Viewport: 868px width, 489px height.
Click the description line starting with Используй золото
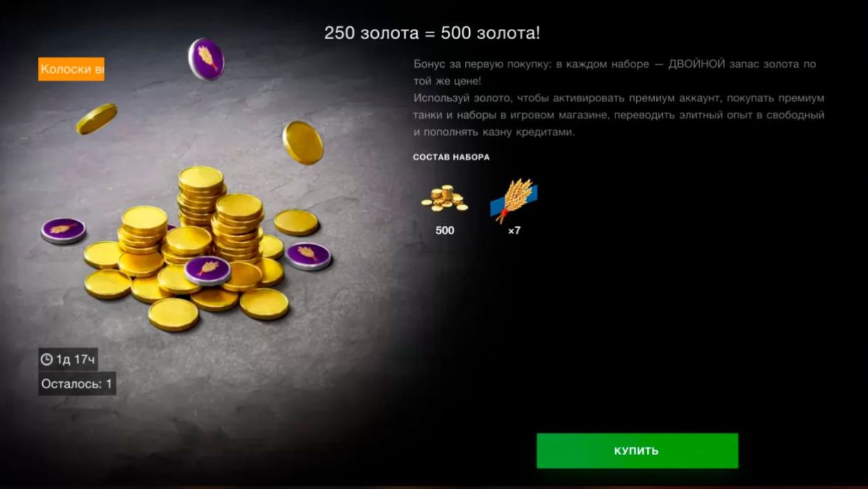(619, 97)
